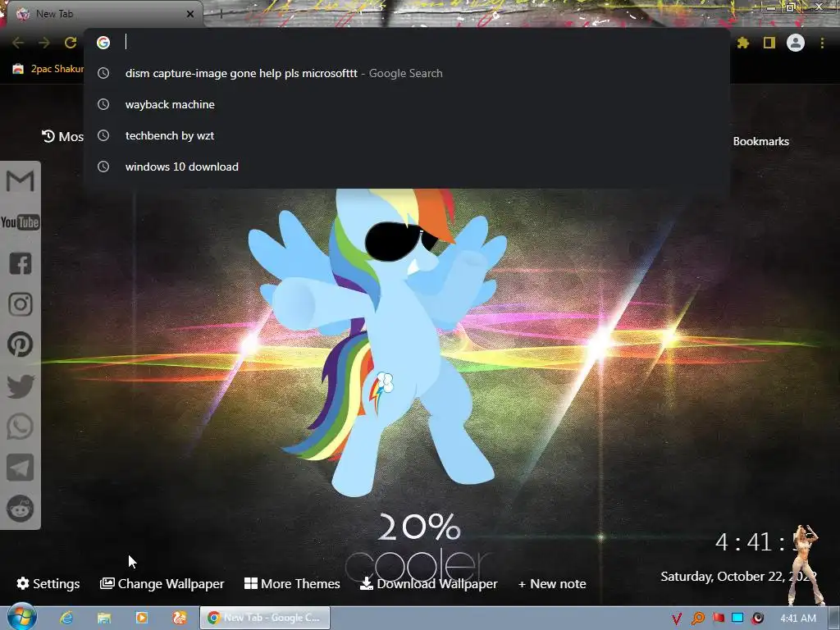Viewport: 840px width, 630px height.
Task: Open Windows Explorer folder in taskbar
Action: (x=104, y=618)
